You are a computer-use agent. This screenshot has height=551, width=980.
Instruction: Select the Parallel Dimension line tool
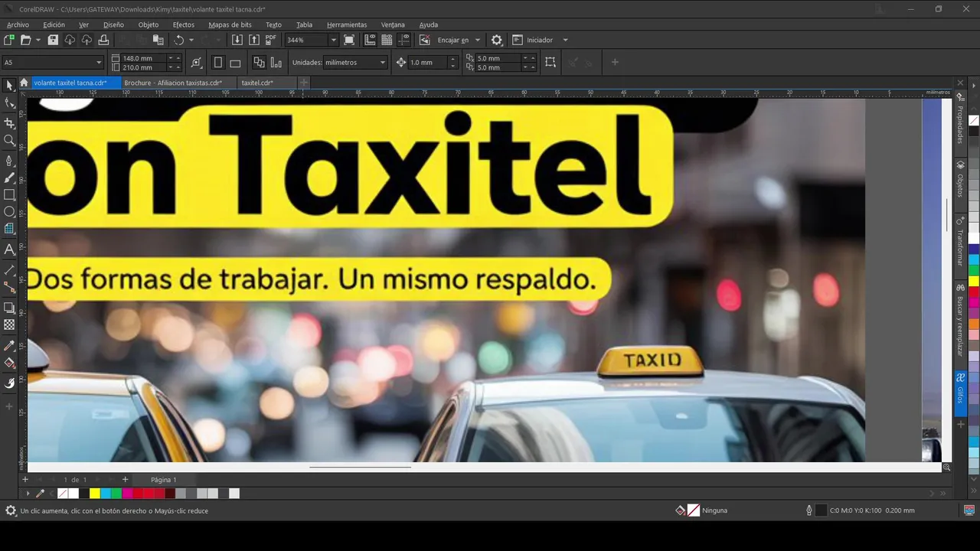tap(9, 270)
